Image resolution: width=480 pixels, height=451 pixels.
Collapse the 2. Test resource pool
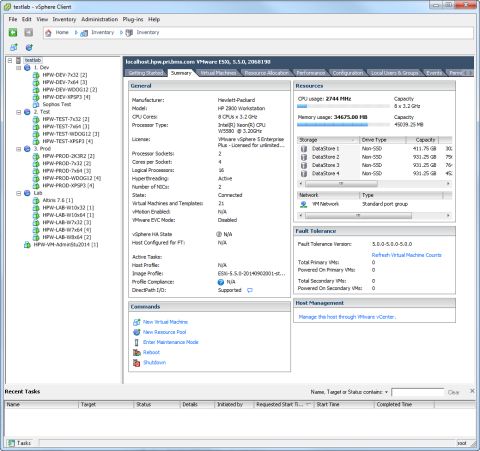click(19, 112)
